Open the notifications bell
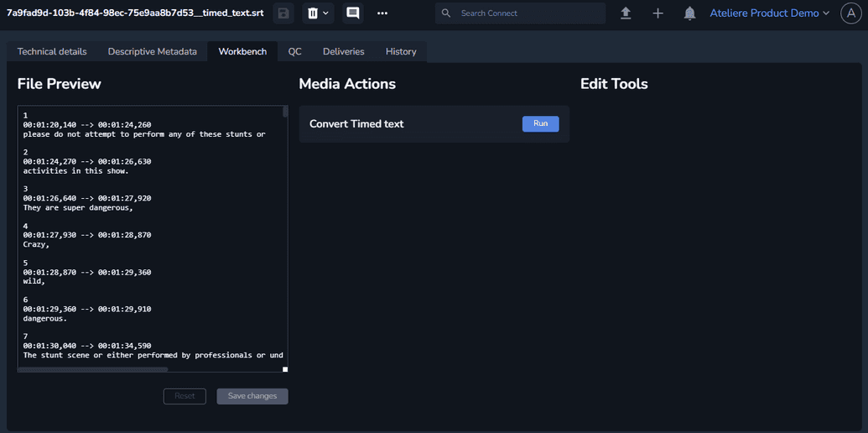The width and height of the screenshot is (868, 433). 689,13
